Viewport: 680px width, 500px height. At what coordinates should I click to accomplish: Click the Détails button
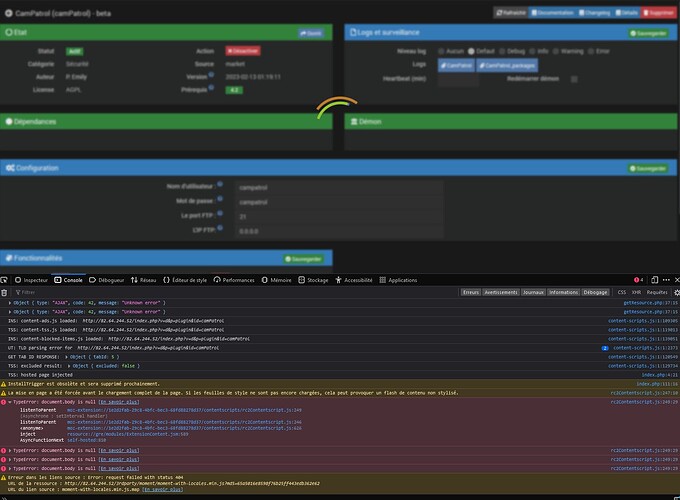(626, 13)
